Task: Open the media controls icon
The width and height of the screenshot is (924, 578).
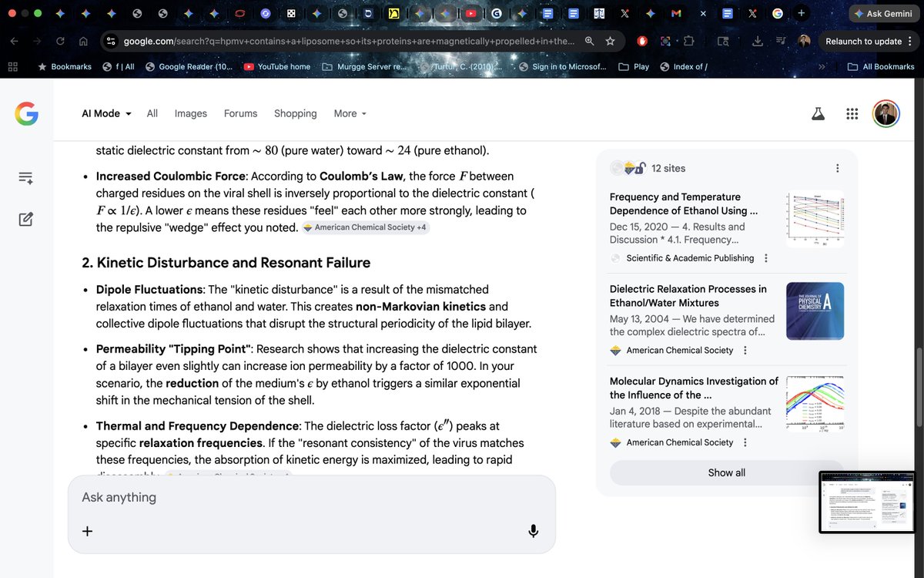Action: pyautogui.click(x=781, y=41)
